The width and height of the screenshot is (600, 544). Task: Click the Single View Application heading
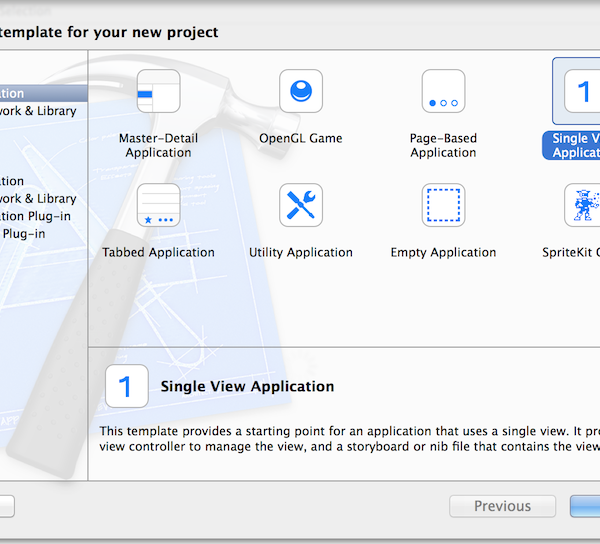pos(247,386)
